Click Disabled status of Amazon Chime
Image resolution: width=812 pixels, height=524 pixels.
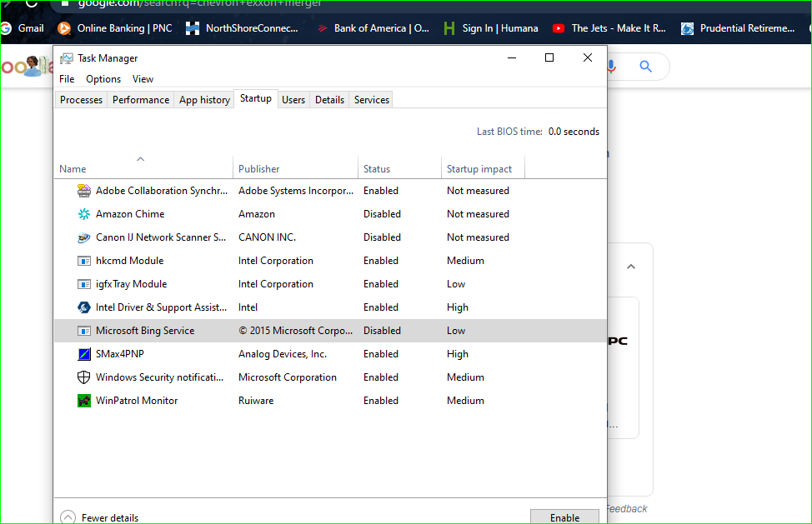(382, 214)
